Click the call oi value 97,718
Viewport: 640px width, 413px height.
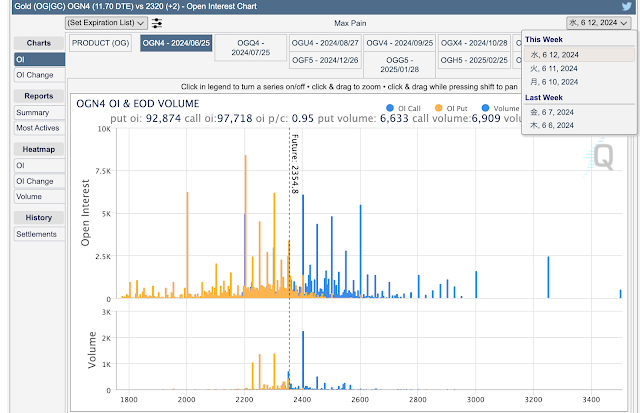[x=235, y=118]
